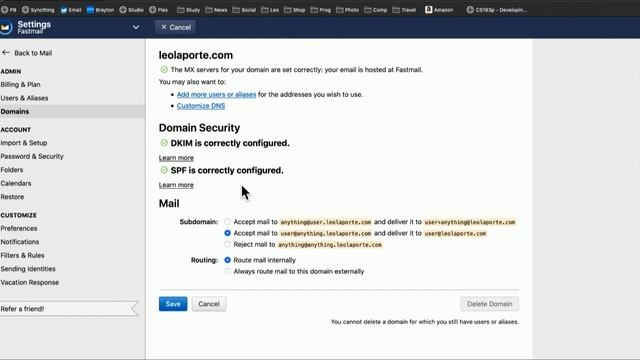Open the News bookmarks folder
Image resolution: width=640 pixels, height=360 pixels.
tap(216, 10)
